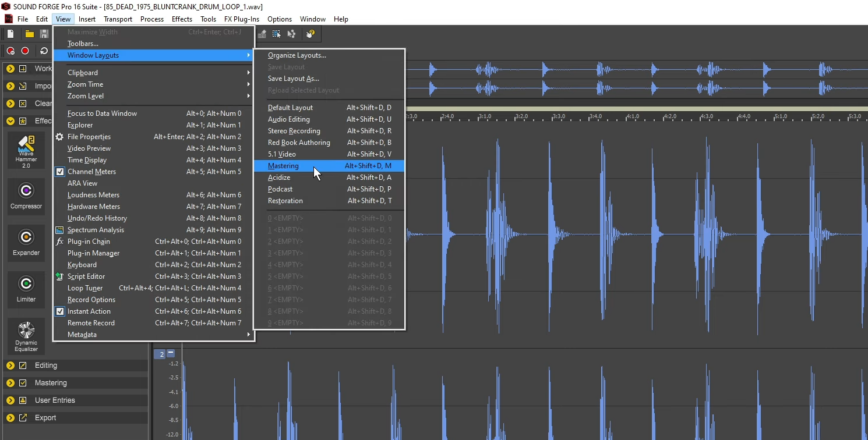This screenshot has height=440, width=868.
Task: Click the What's This help pointer icon
Action: click(310, 34)
